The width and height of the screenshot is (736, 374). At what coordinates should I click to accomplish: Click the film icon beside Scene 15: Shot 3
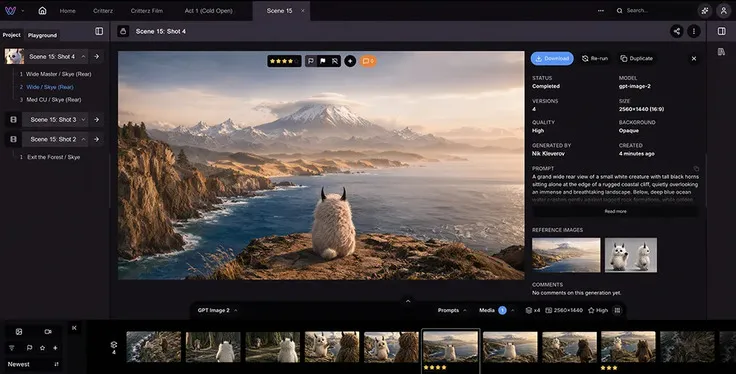14,120
